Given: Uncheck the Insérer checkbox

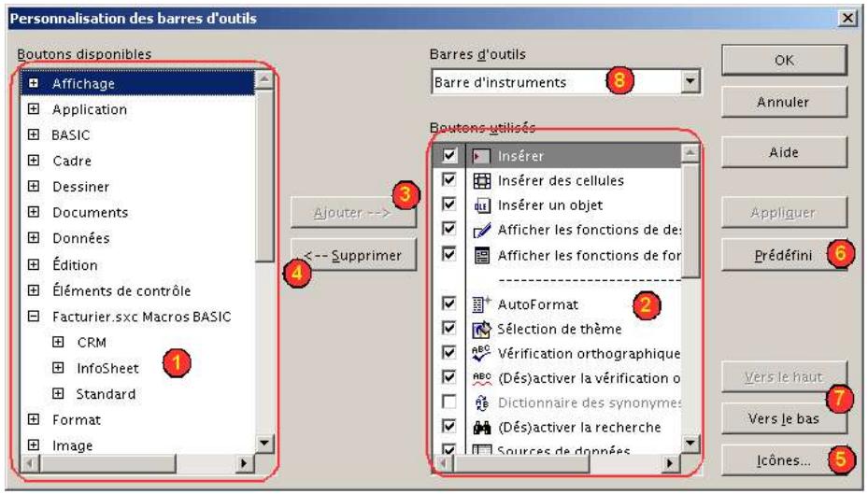Looking at the screenshot, I should point(448,155).
